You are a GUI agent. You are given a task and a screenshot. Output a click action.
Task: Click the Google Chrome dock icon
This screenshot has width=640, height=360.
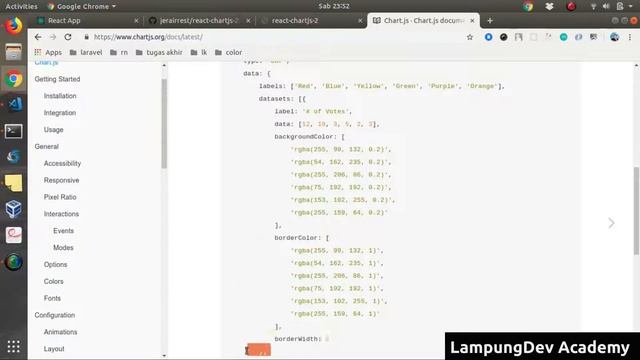pyautogui.click(x=13, y=79)
